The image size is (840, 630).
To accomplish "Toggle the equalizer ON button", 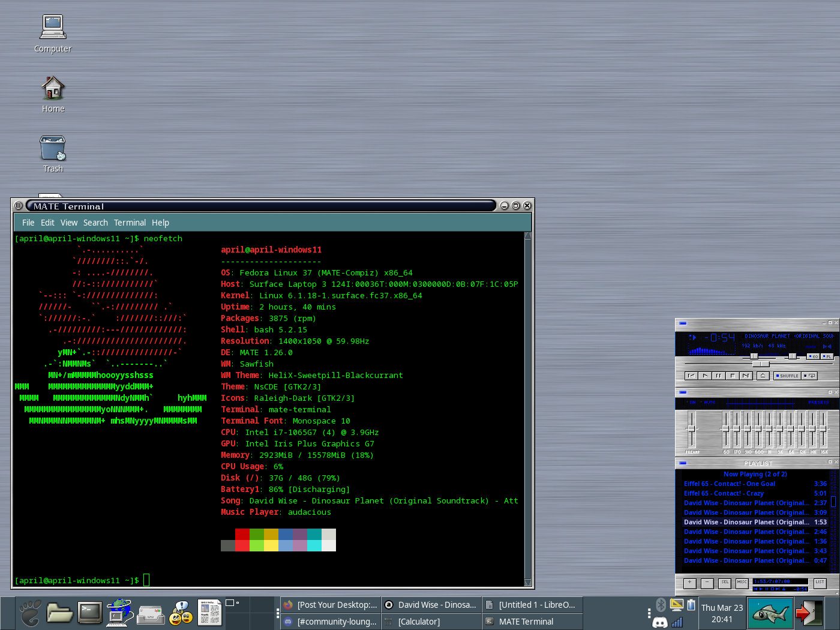I will (691, 403).
